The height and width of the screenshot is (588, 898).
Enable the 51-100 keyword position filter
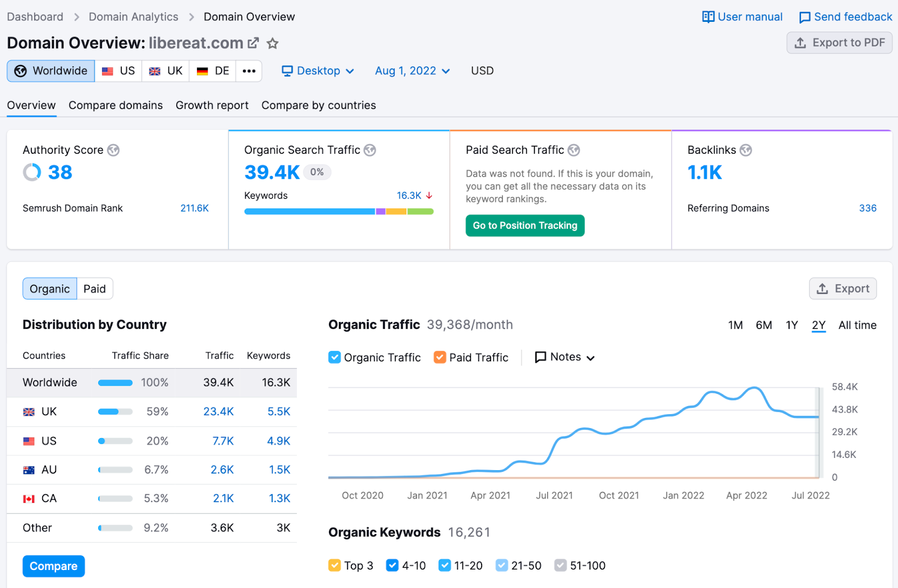[x=561, y=565]
